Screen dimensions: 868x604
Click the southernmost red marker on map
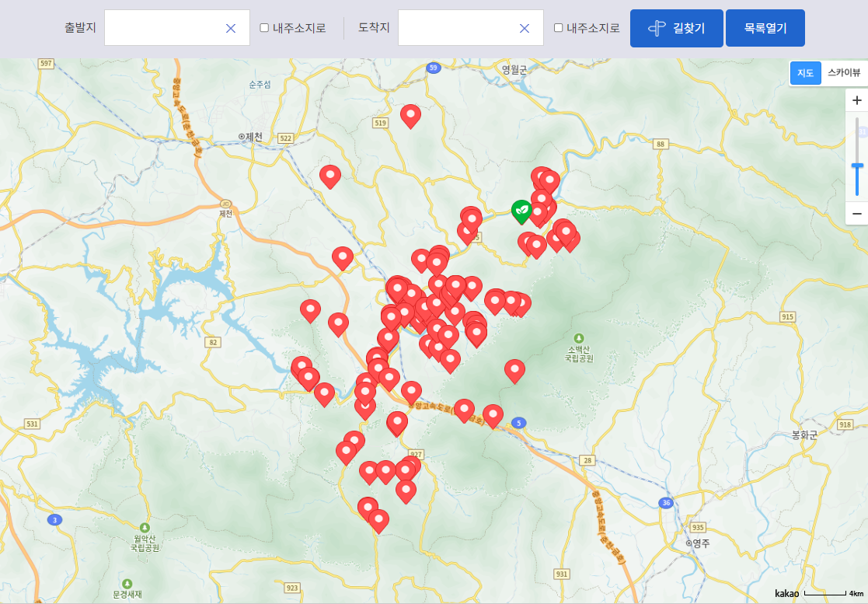[x=378, y=522]
